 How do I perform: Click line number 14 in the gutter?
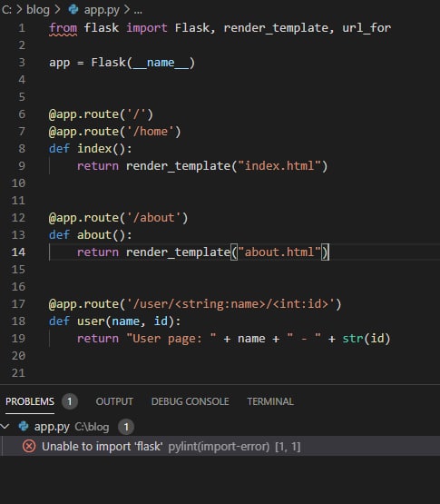click(18, 252)
